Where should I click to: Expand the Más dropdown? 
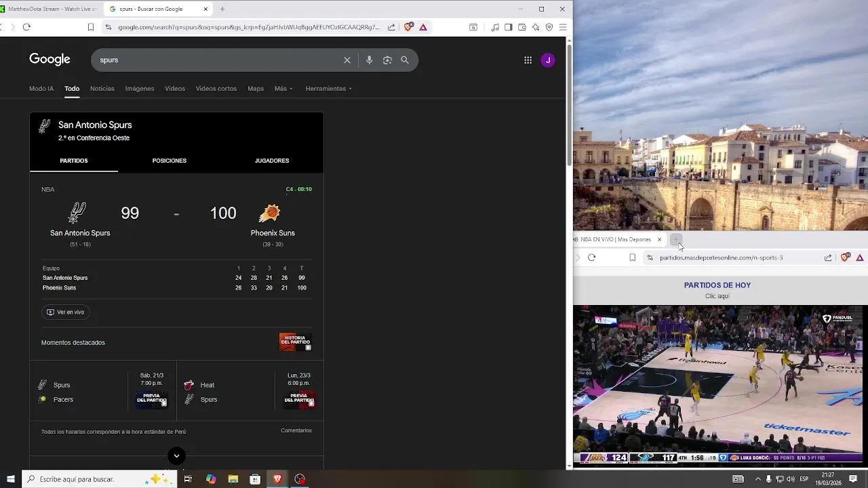283,89
